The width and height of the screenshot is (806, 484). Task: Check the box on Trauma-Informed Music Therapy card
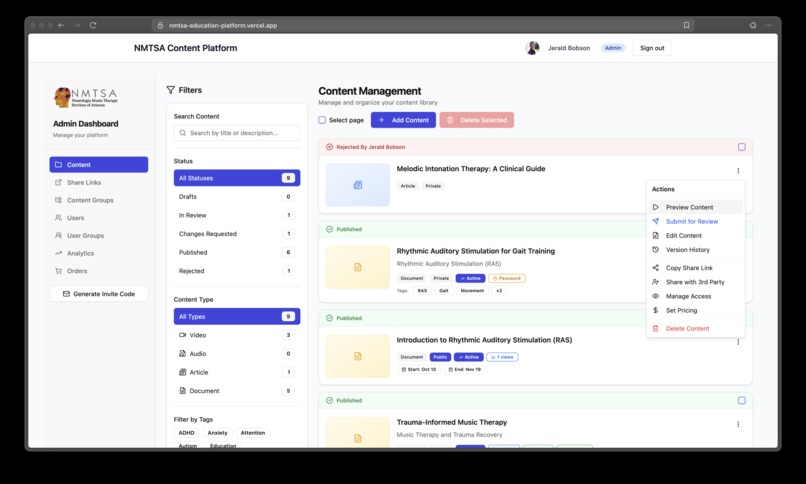click(742, 400)
